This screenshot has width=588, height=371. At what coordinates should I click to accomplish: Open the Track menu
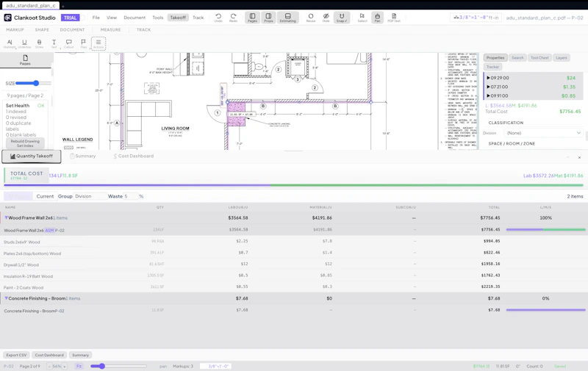pyautogui.click(x=198, y=18)
